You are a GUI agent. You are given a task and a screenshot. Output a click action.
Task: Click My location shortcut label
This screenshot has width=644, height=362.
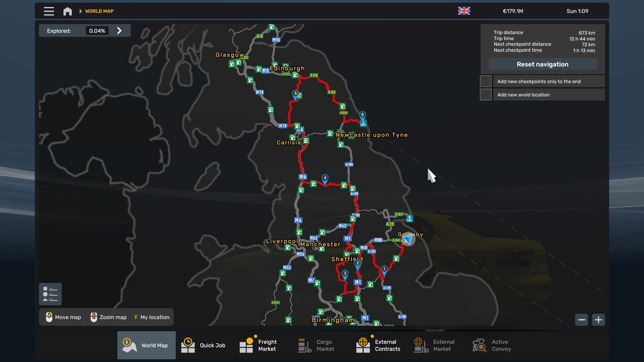155,317
